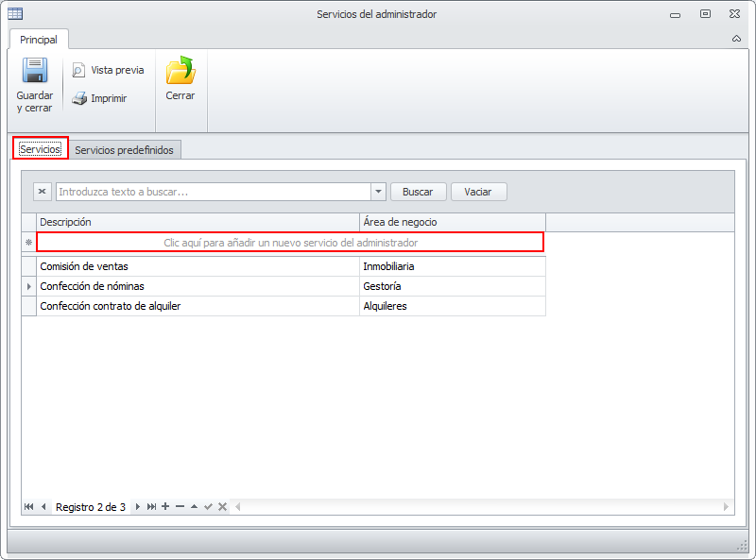The width and height of the screenshot is (756, 560).
Task: Sort by the Descripción column header
Action: (x=198, y=222)
